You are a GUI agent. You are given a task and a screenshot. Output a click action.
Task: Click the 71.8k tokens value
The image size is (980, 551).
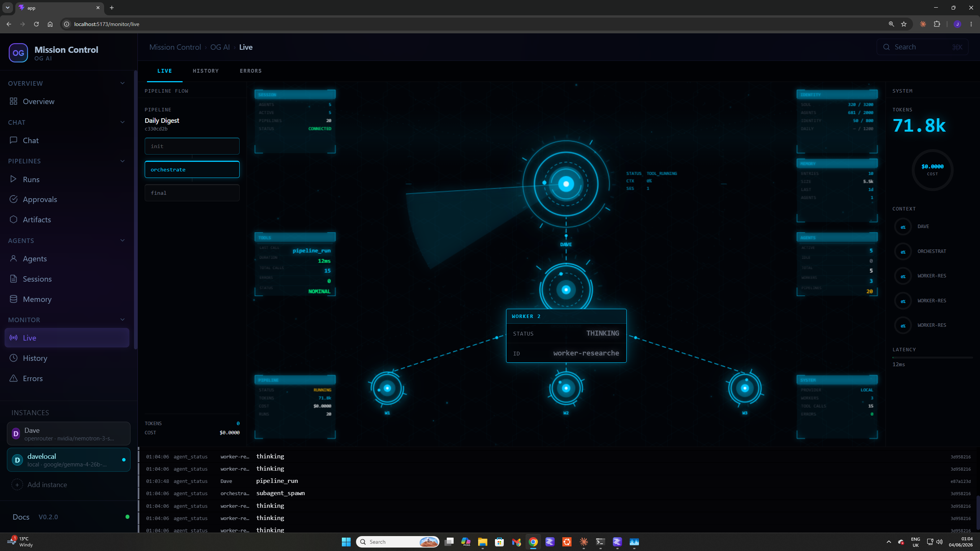tap(919, 126)
